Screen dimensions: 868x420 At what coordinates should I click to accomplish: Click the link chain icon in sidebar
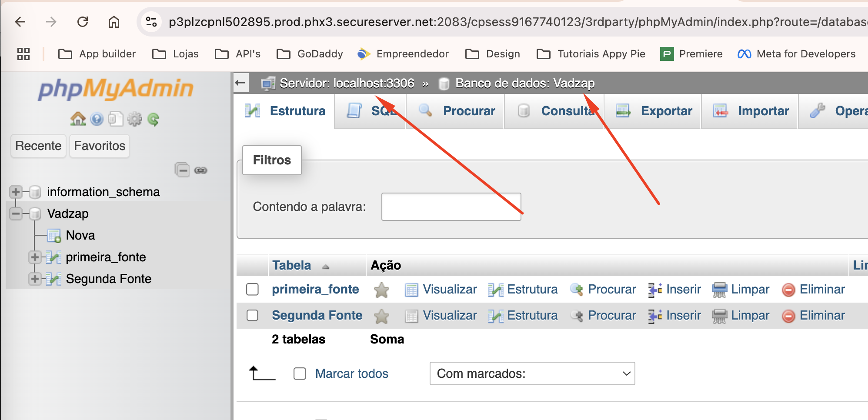[x=200, y=170]
